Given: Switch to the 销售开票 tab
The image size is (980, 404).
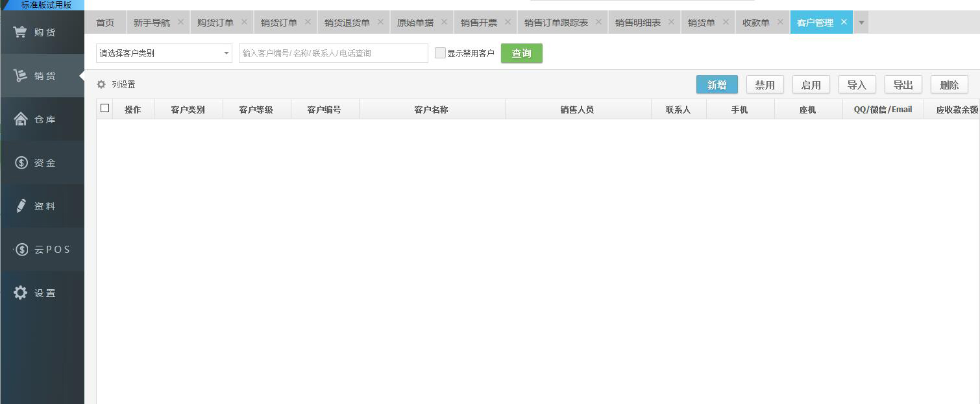Looking at the screenshot, I should tap(478, 23).
